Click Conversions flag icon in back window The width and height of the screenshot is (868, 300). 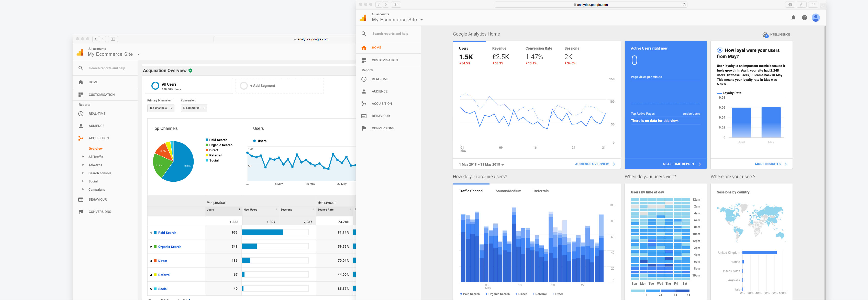pyautogui.click(x=81, y=212)
